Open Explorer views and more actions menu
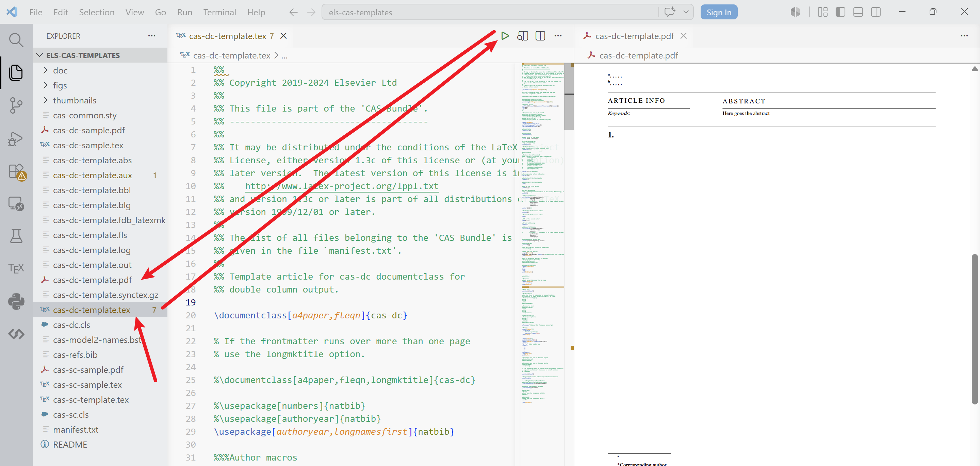The image size is (980, 466). [152, 36]
